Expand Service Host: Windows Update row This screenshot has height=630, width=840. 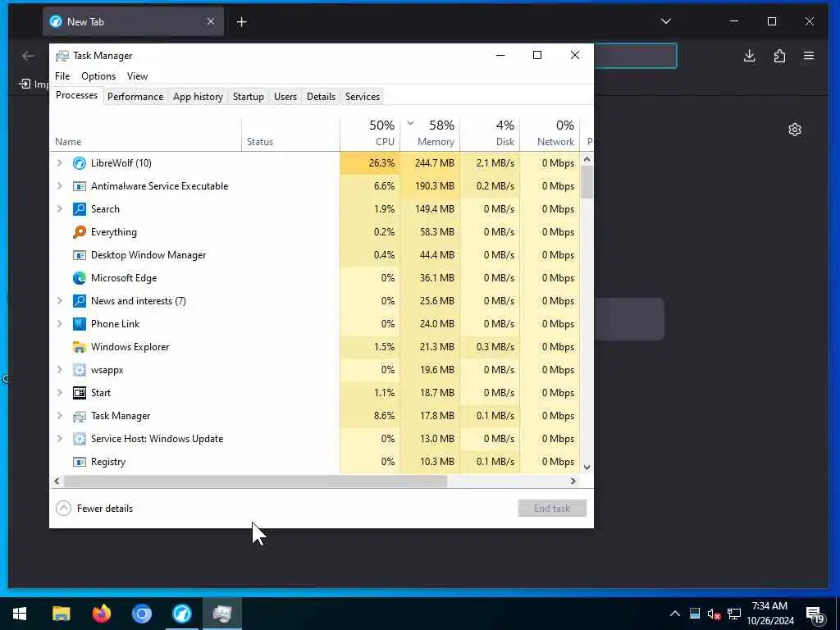[x=59, y=439]
